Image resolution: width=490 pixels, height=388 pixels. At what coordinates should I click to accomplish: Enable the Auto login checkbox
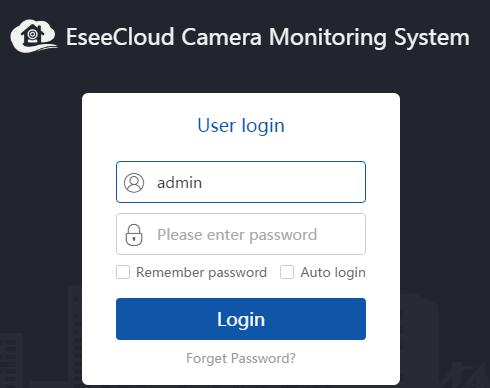(287, 272)
